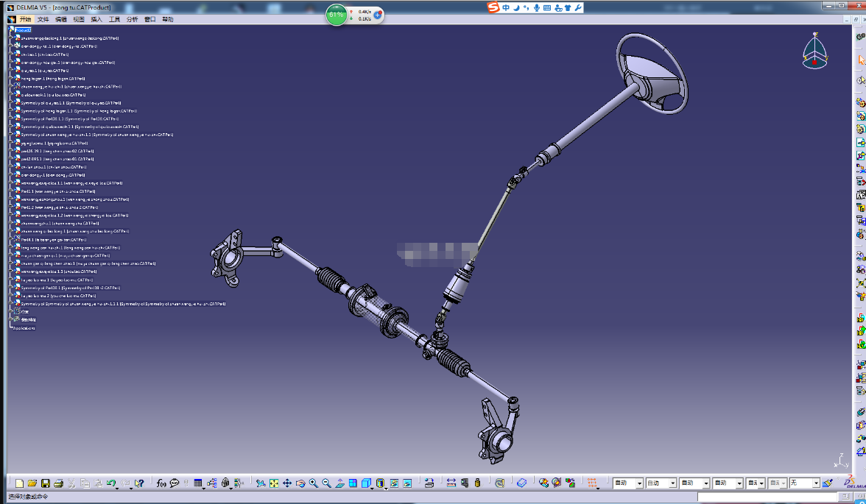Click the multi-view window icon
Image resolution: width=866 pixels, height=504 pixels.
click(x=353, y=483)
